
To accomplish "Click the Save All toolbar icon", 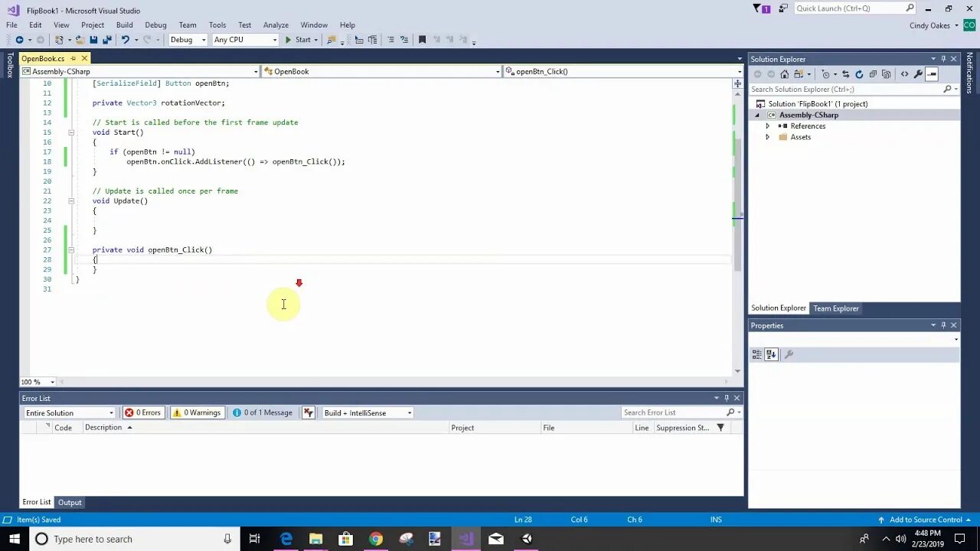I will pyautogui.click(x=106, y=40).
